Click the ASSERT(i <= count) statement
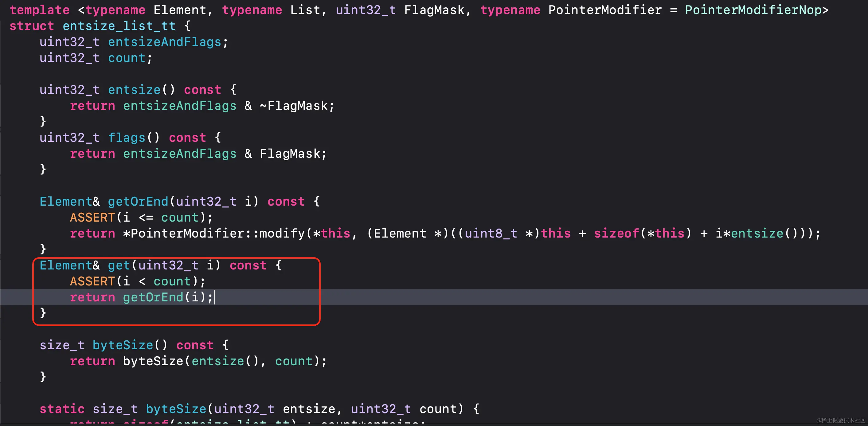 click(141, 217)
